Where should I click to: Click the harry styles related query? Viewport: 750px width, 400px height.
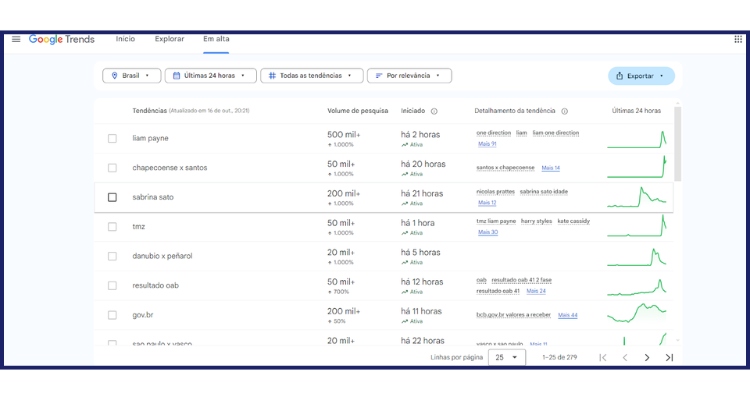pyautogui.click(x=536, y=222)
